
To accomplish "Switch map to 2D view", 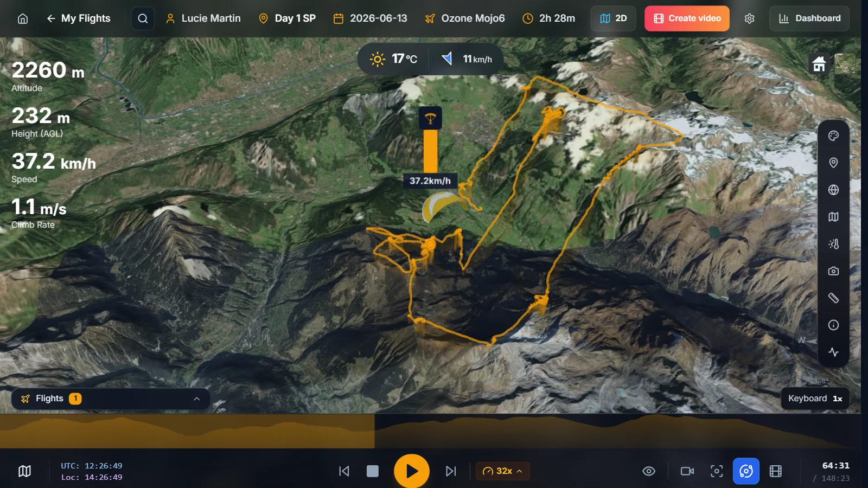I will click(x=614, y=18).
